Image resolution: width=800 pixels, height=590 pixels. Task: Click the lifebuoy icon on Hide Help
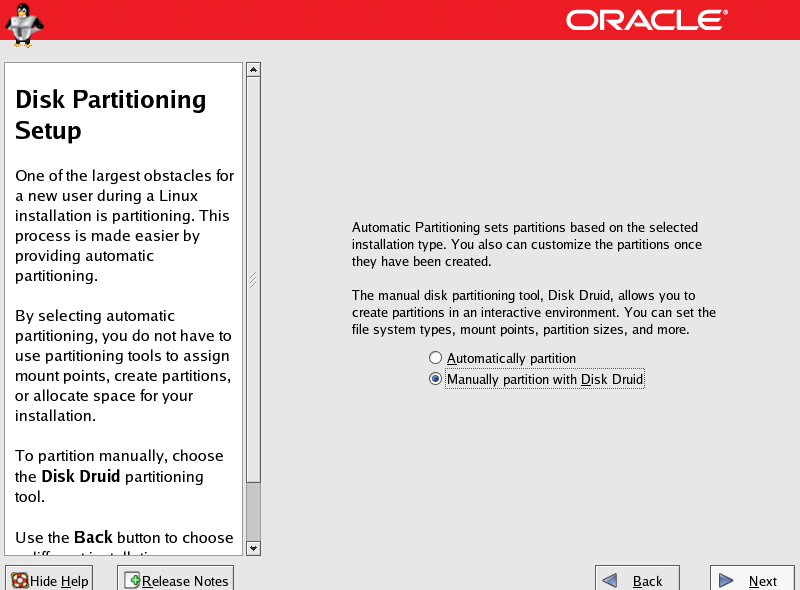pyautogui.click(x=20, y=580)
